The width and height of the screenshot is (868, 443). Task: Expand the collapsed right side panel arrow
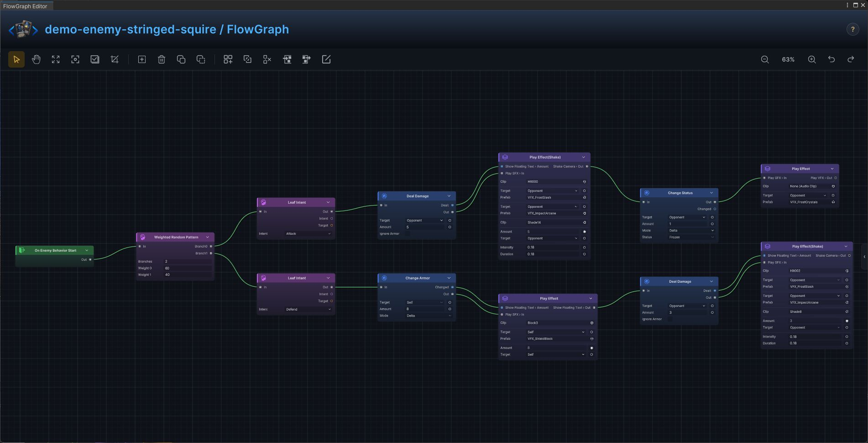point(864,257)
